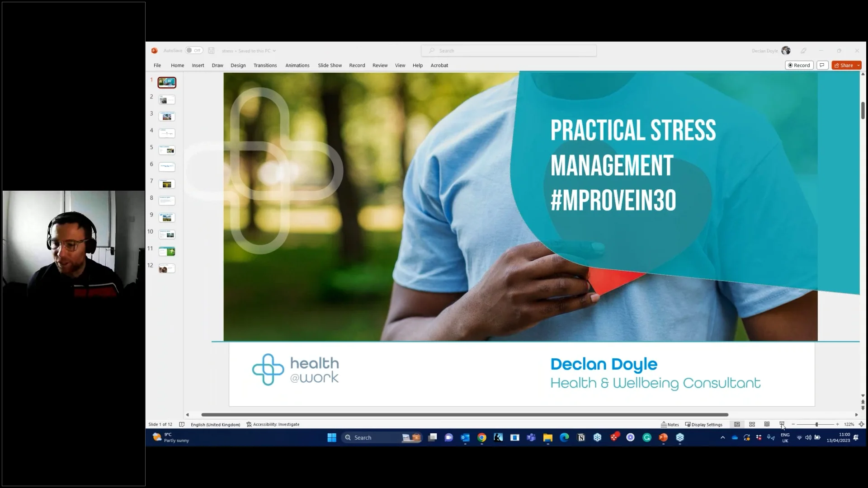Open Google Chrome from taskbar

pos(481,437)
